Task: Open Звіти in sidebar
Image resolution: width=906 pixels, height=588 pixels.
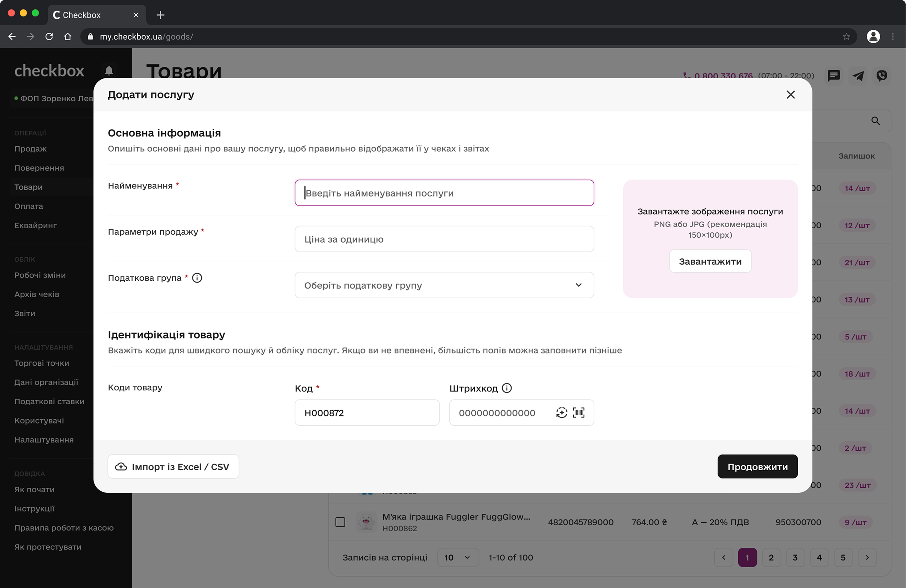Action: tap(25, 313)
